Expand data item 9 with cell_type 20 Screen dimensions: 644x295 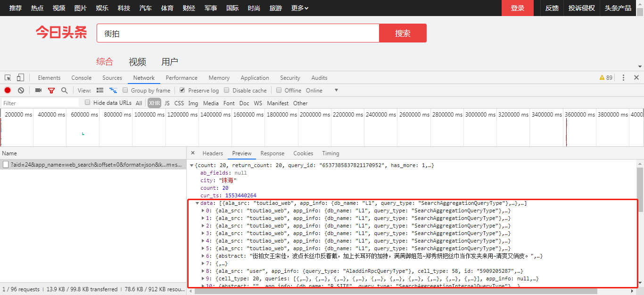[x=203, y=278]
